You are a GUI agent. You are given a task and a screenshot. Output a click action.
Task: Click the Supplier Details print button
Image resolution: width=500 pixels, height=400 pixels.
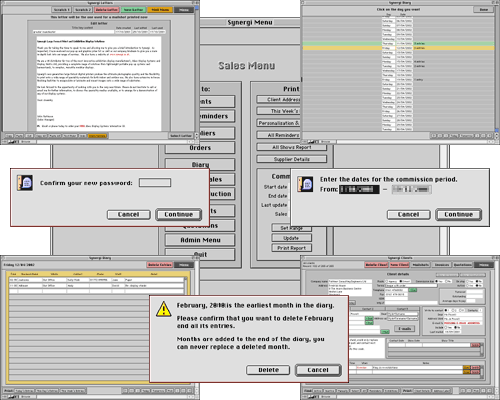[x=292, y=159]
